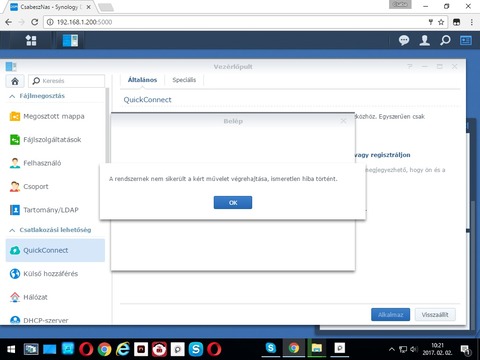
Task: Open the DSM Main Menu icon
Action: click(x=31, y=40)
